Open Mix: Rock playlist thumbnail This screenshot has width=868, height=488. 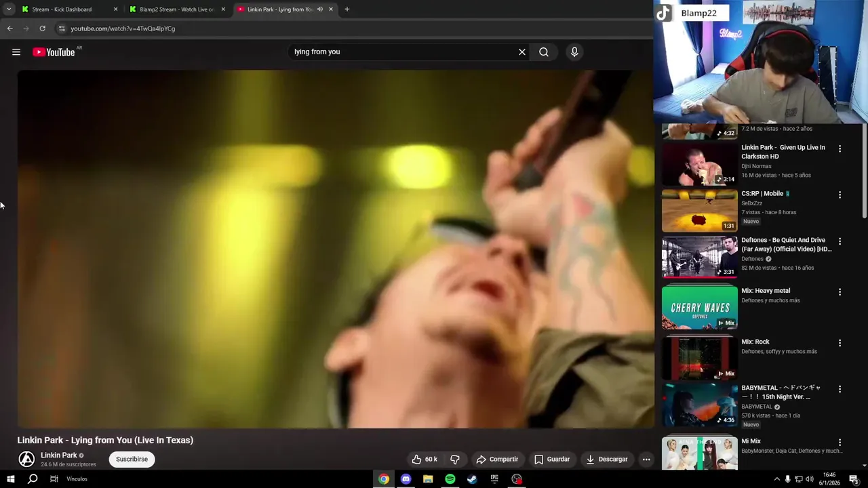pos(700,358)
